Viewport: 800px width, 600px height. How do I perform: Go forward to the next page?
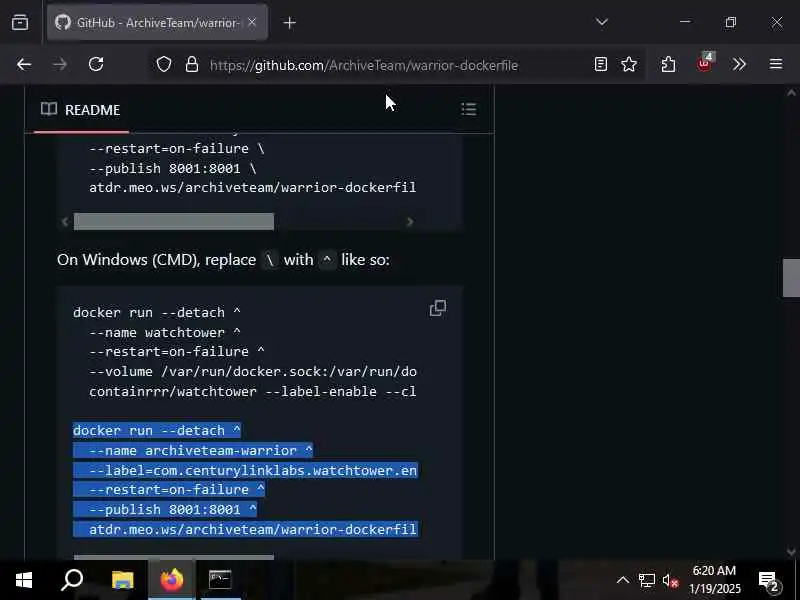(x=60, y=64)
